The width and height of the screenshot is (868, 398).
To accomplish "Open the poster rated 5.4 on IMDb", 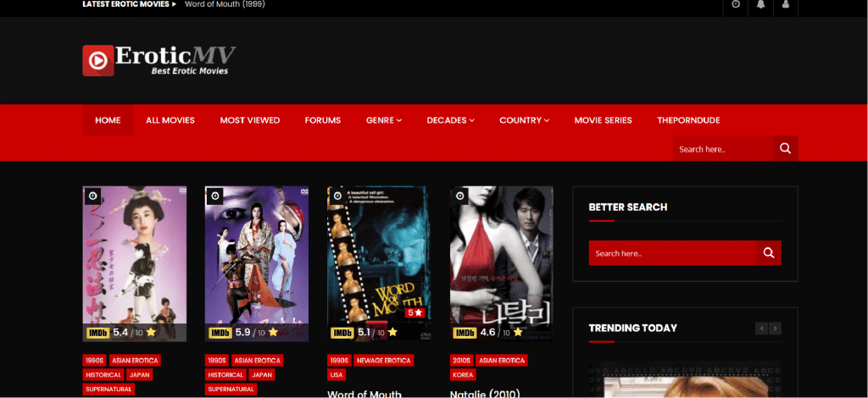I will point(135,263).
